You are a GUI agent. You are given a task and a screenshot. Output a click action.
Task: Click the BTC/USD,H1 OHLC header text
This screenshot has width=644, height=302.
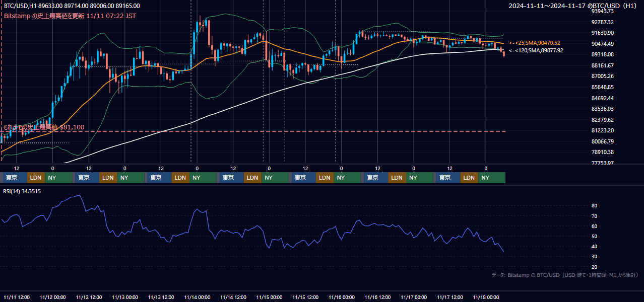72,6
